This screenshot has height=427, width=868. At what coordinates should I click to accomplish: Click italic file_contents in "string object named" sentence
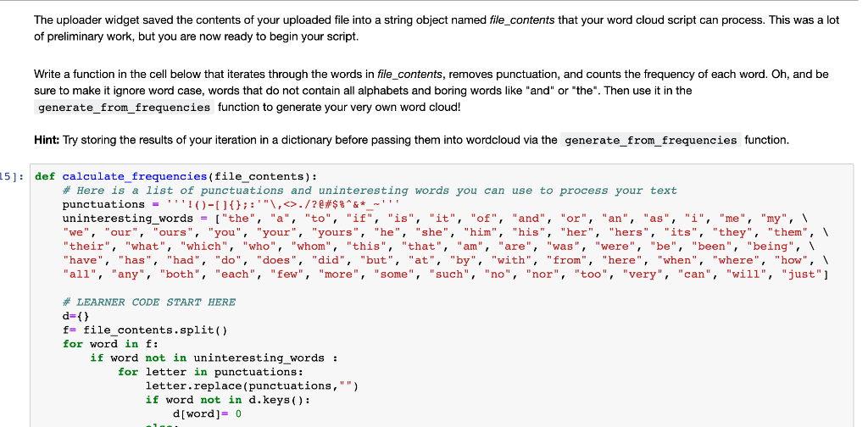tap(522, 20)
